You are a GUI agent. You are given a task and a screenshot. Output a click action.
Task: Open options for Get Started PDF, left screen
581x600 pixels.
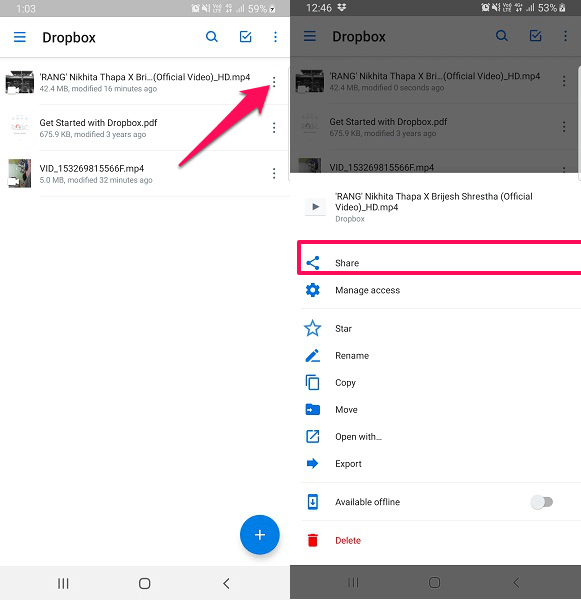[x=274, y=127]
